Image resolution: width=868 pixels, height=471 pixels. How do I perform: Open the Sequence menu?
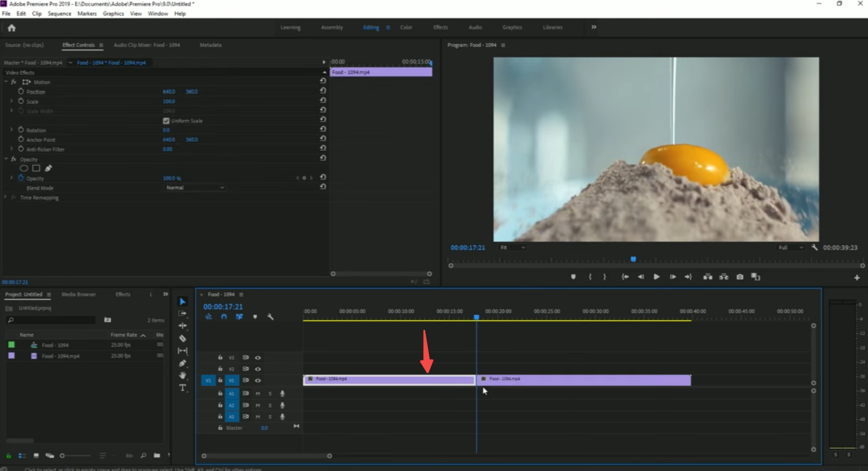(x=59, y=13)
